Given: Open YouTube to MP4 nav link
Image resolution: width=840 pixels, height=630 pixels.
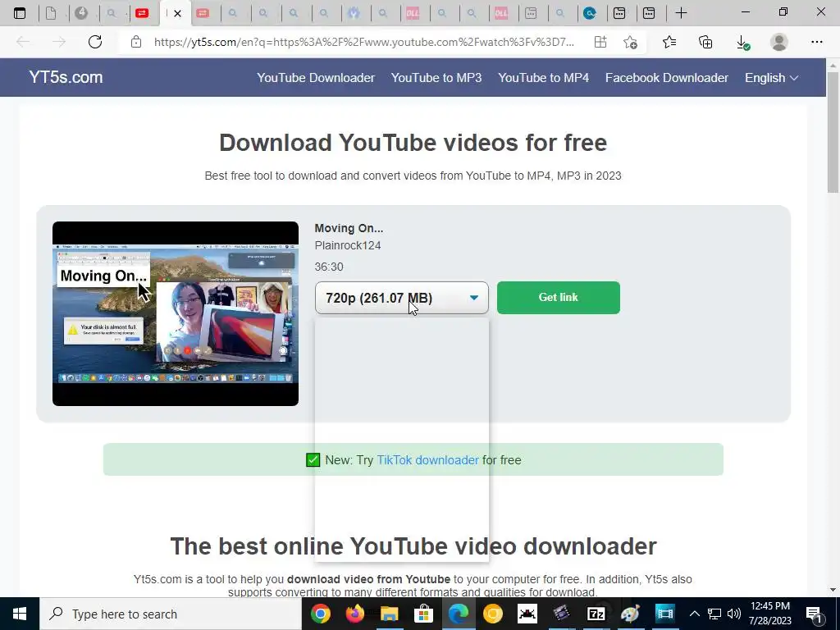Looking at the screenshot, I should 543,78.
